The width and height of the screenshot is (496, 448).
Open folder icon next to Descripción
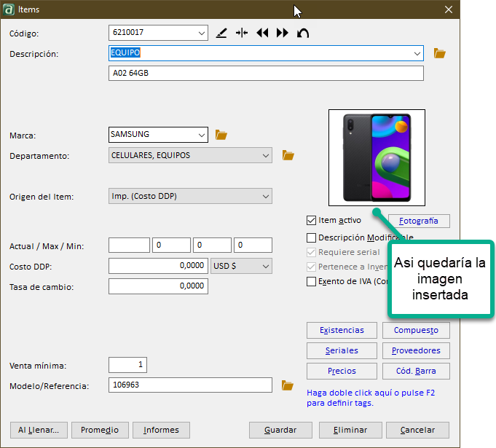coord(439,53)
